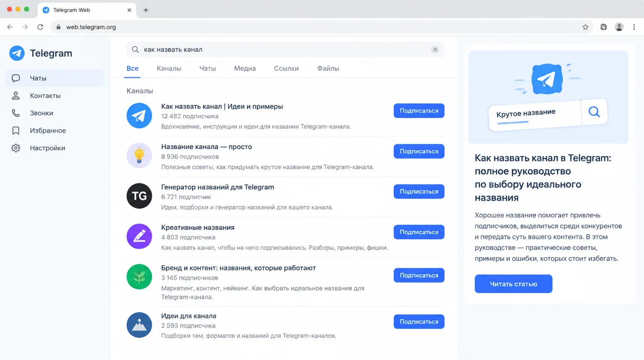Click the browser profile avatar icon
Viewport: 644px width, 360px height.
tap(620, 27)
